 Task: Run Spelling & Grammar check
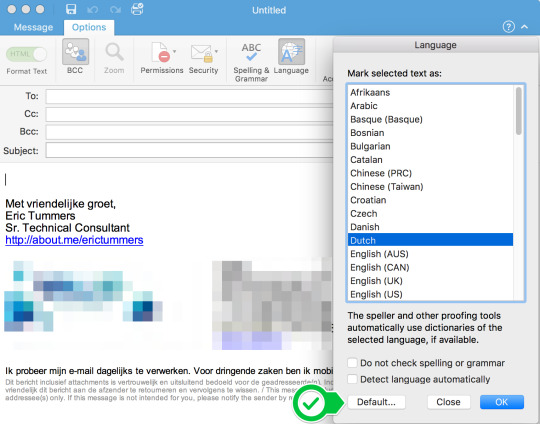click(x=251, y=62)
